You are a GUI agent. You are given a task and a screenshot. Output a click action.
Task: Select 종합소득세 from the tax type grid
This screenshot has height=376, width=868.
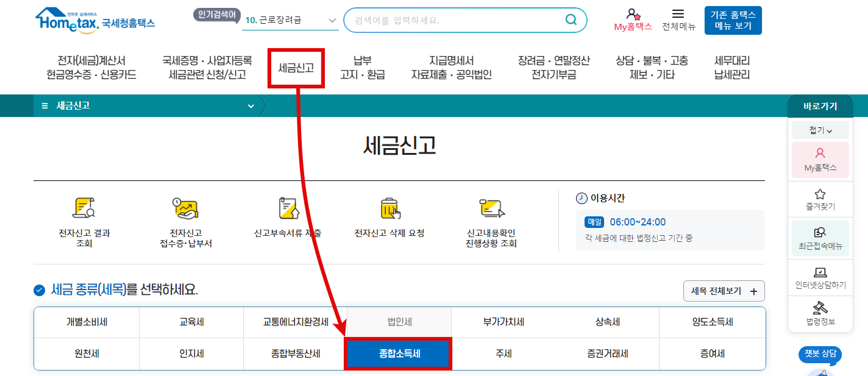click(398, 353)
